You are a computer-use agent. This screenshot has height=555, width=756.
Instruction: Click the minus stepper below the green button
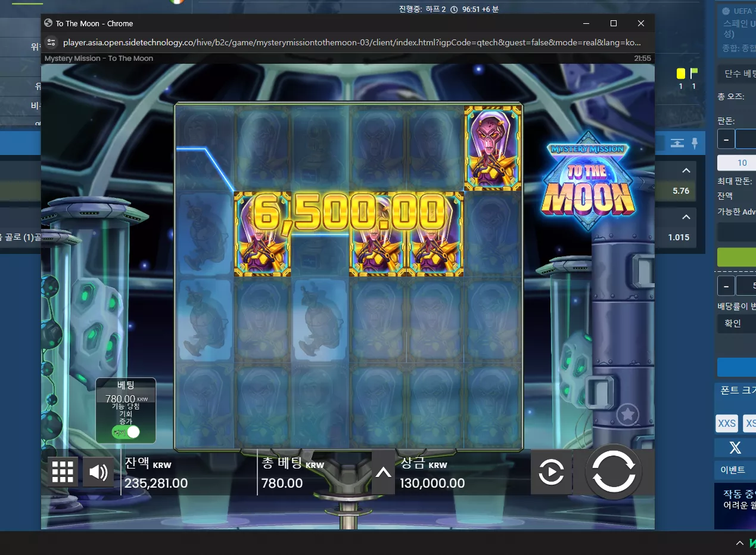pos(726,286)
